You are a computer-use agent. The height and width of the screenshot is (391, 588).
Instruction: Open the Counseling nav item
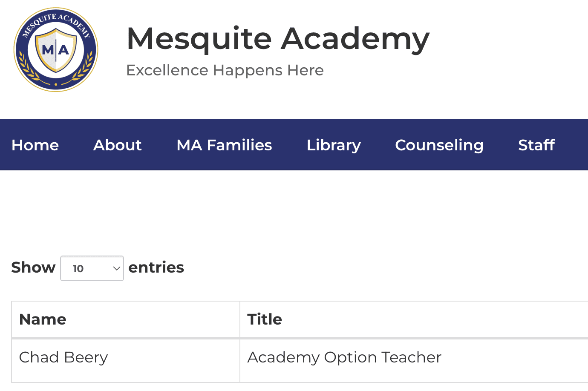click(x=439, y=145)
